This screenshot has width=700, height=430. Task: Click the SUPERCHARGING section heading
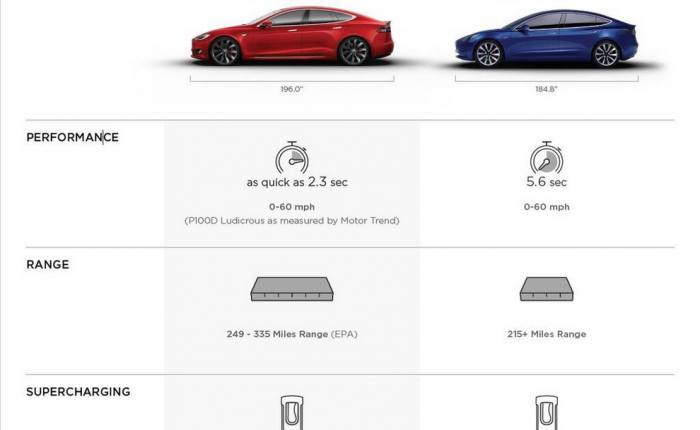click(x=78, y=392)
